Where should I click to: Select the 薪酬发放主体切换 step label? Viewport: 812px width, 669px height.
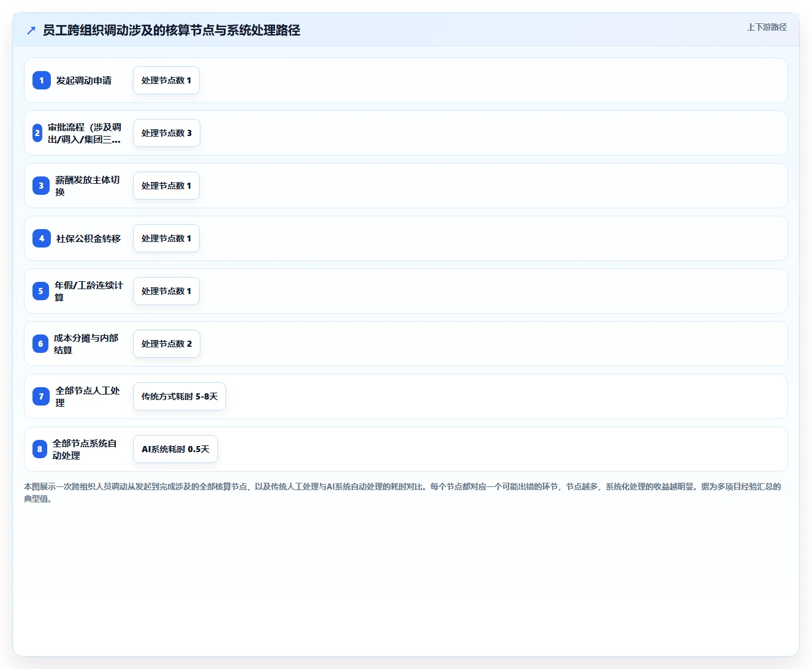pos(88,186)
